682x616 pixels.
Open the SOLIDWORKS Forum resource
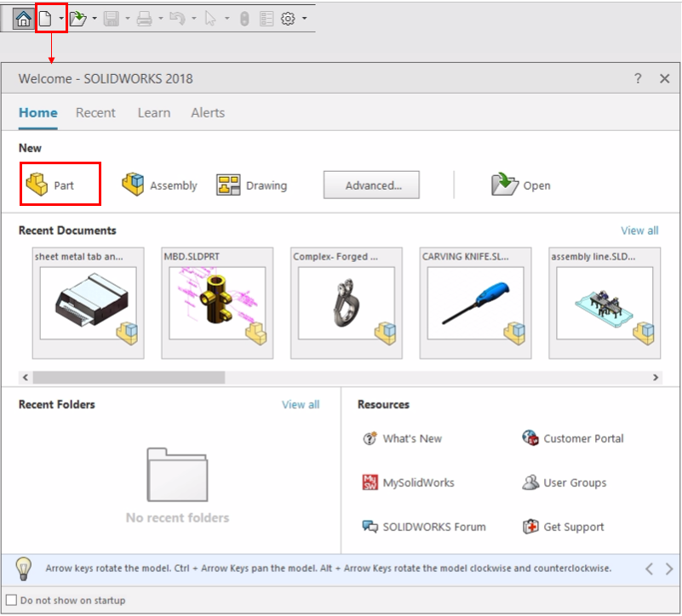pos(424,527)
